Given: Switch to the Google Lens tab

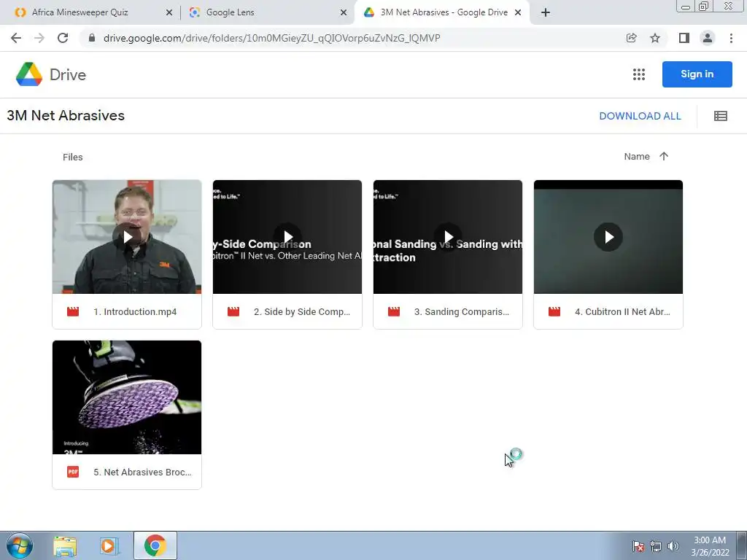Looking at the screenshot, I should 230,12.
